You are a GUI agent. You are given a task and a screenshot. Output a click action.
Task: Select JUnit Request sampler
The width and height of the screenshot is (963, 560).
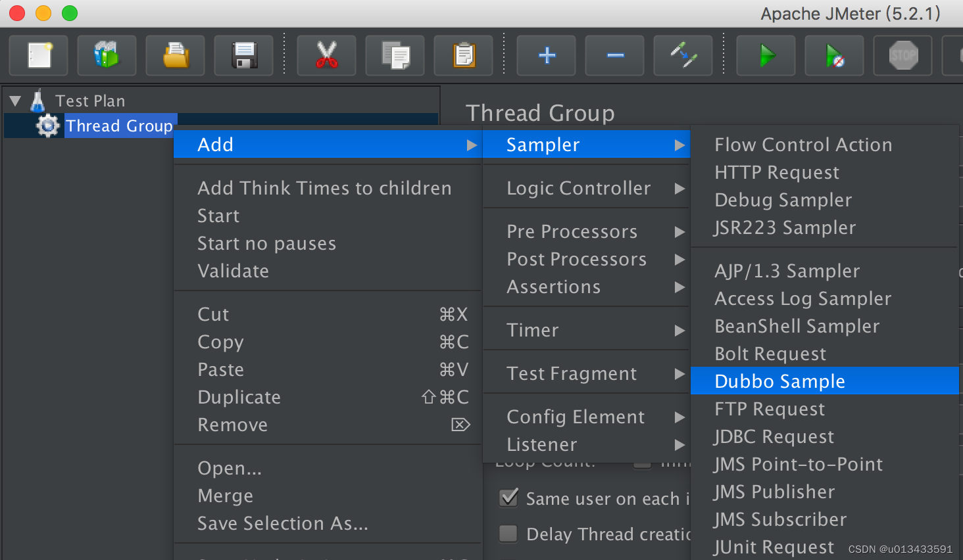(825, 547)
